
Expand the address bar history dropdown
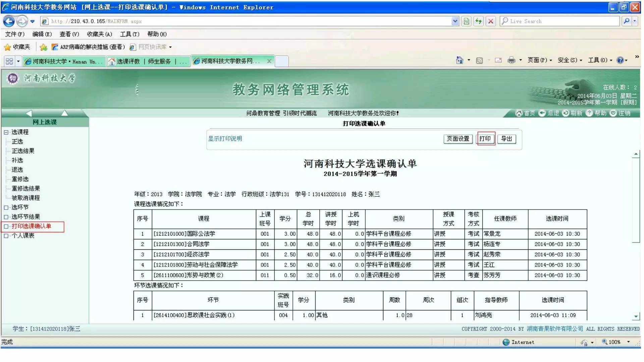click(x=455, y=21)
